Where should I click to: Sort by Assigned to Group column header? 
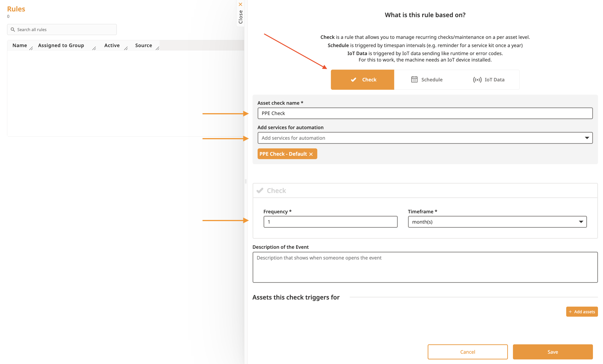[61, 45]
